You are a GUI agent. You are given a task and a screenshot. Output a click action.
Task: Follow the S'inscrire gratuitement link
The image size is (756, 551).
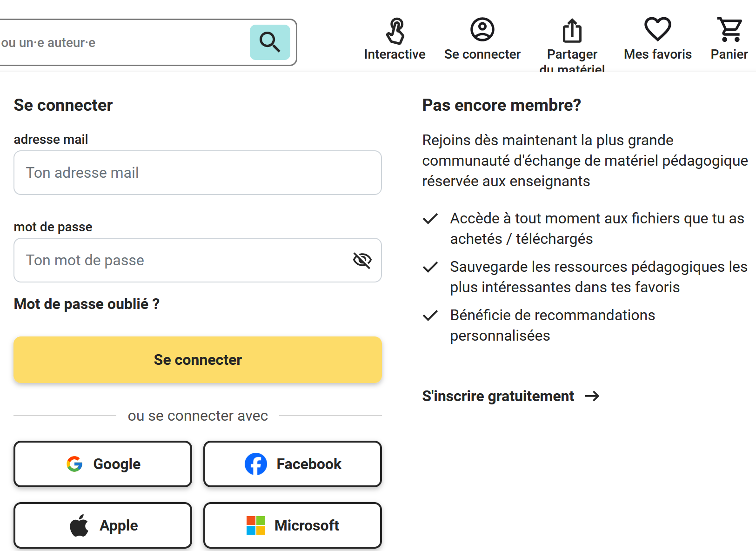pos(498,396)
